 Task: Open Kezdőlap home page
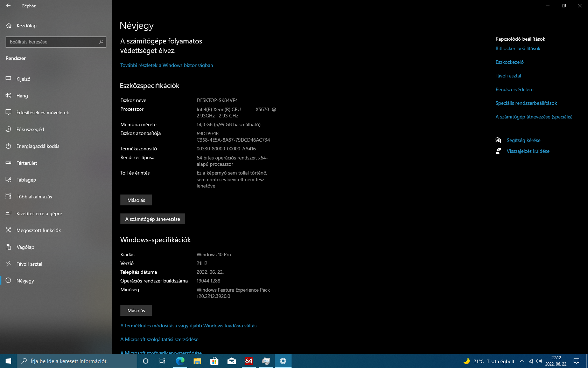(x=56, y=26)
